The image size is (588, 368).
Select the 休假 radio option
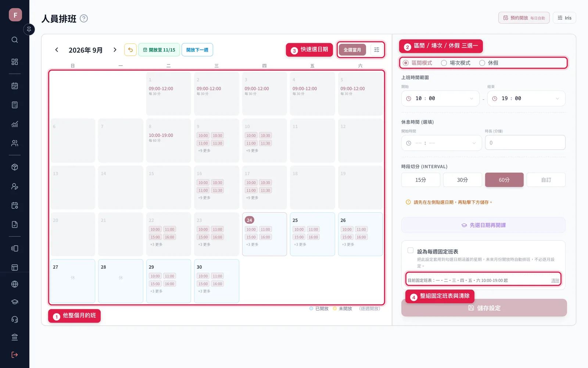coord(489,63)
